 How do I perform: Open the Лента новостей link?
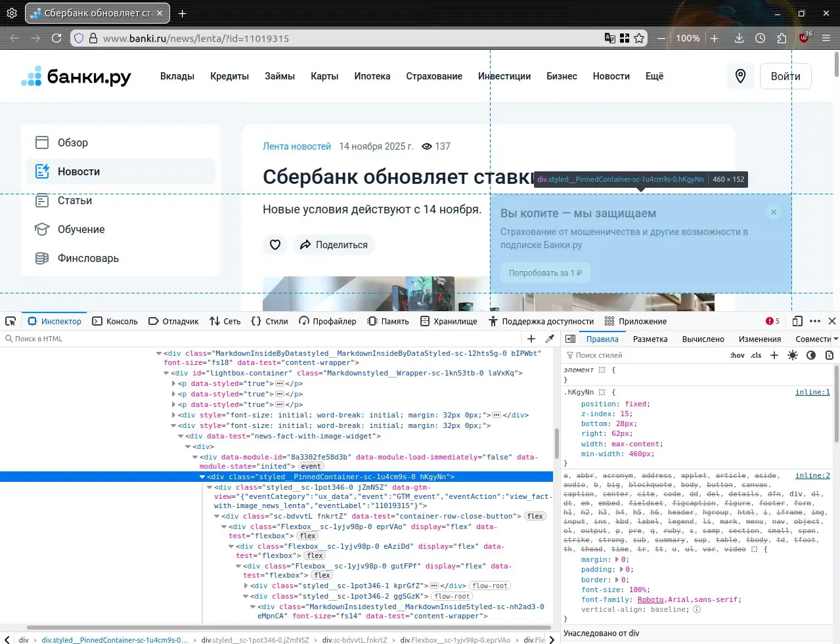coord(297,146)
